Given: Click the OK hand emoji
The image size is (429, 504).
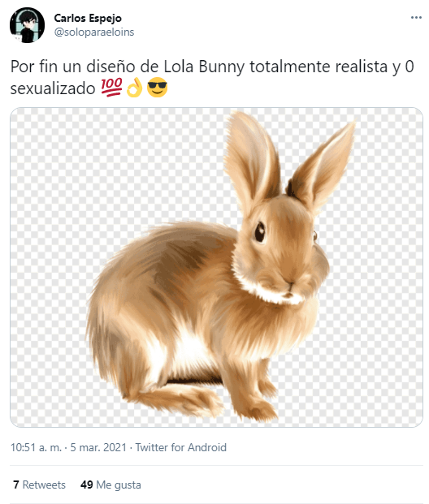Looking at the screenshot, I should (x=134, y=88).
